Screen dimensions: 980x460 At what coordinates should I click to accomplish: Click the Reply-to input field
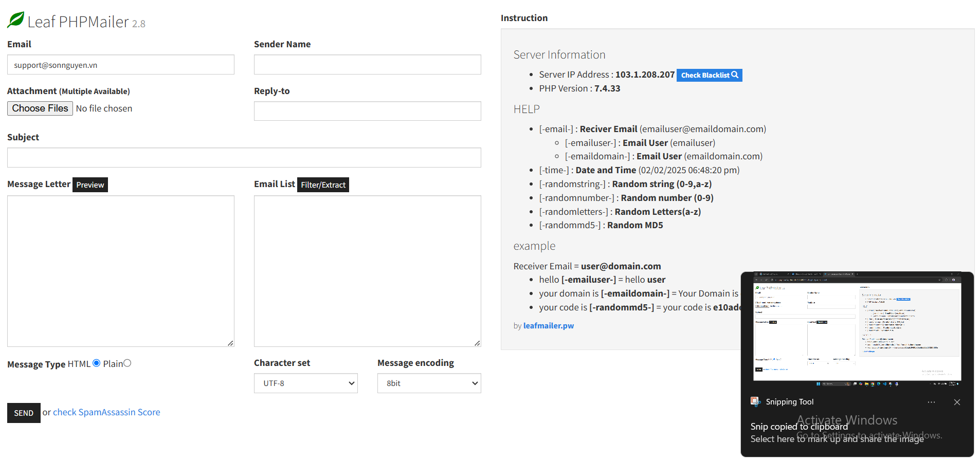[x=367, y=111]
